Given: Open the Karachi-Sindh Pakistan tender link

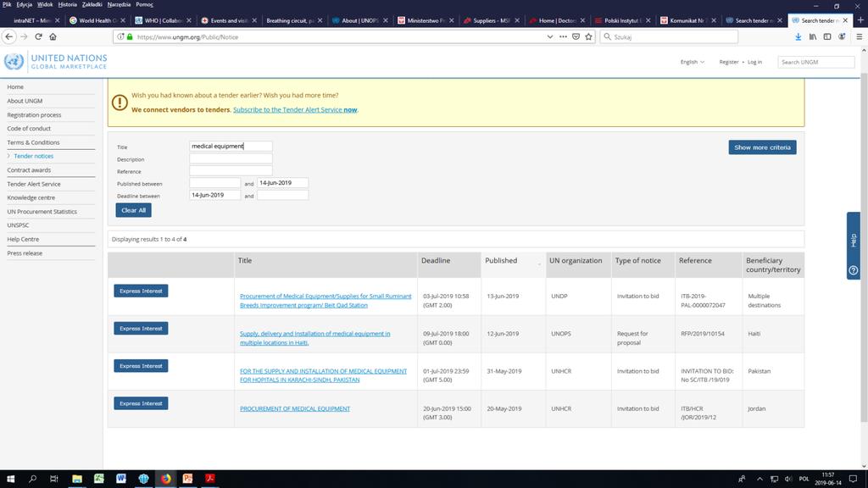Looking at the screenshot, I should [x=323, y=375].
